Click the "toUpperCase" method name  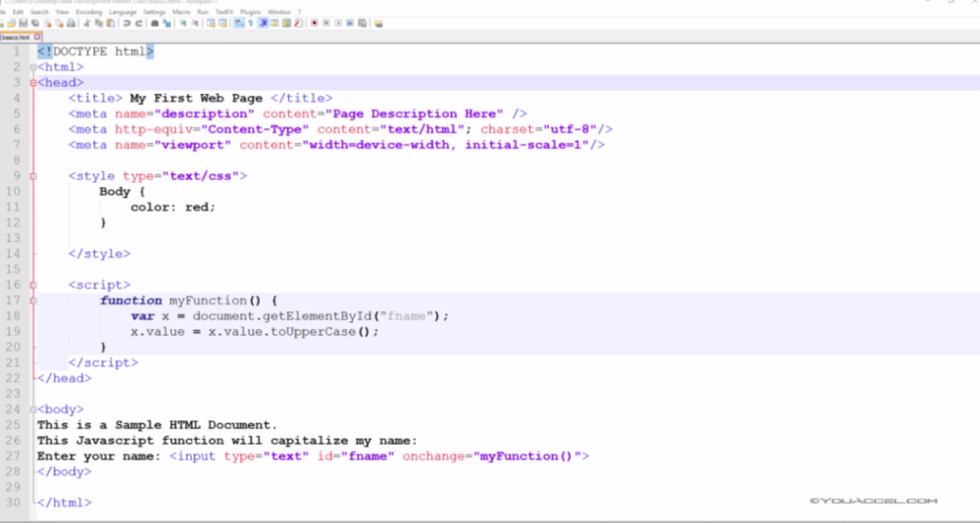314,332
